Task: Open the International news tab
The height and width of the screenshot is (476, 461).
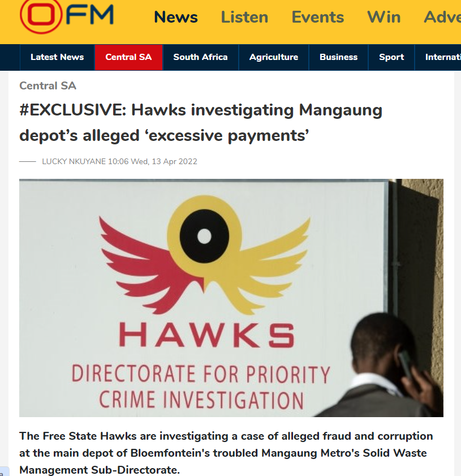Action: (x=438, y=57)
